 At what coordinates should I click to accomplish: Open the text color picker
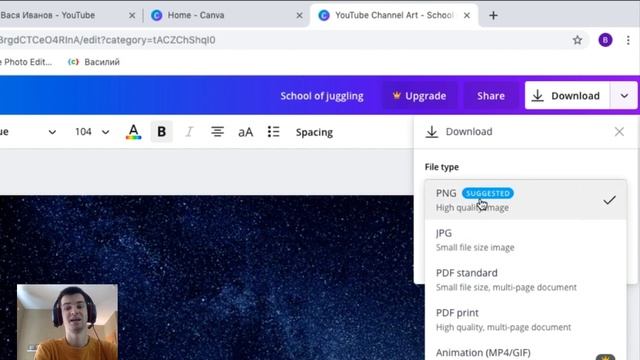133,132
